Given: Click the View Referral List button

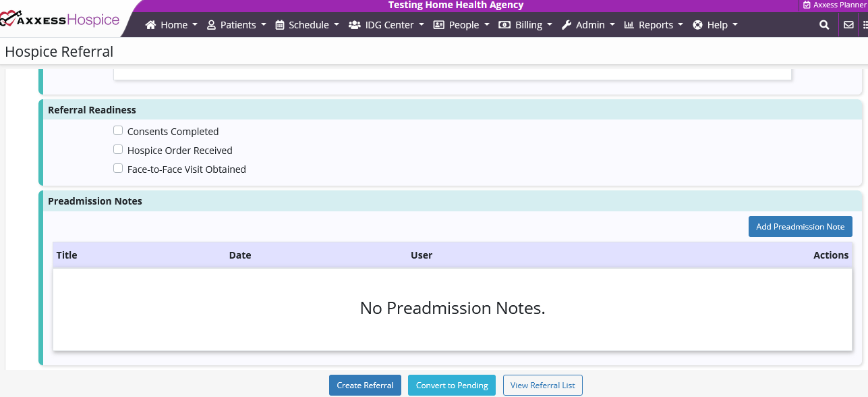Looking at the screenshot, I should click(x=542, y=386).
